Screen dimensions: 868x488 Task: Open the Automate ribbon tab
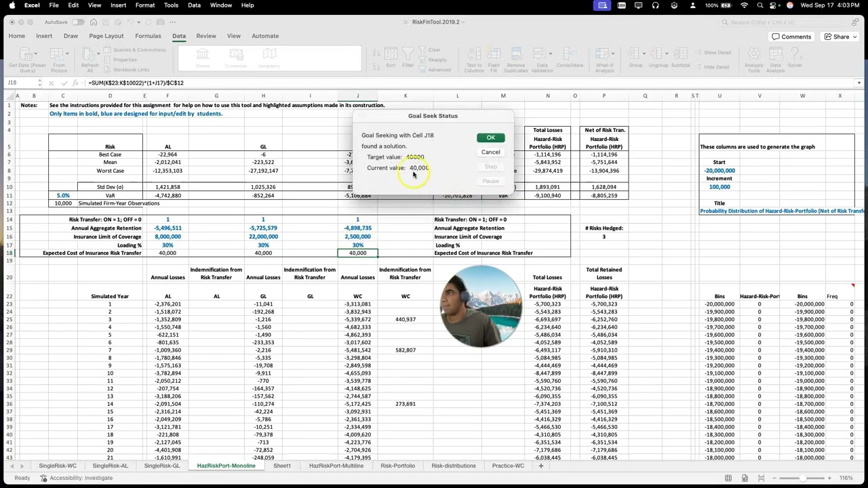click(x=265, y=36)
